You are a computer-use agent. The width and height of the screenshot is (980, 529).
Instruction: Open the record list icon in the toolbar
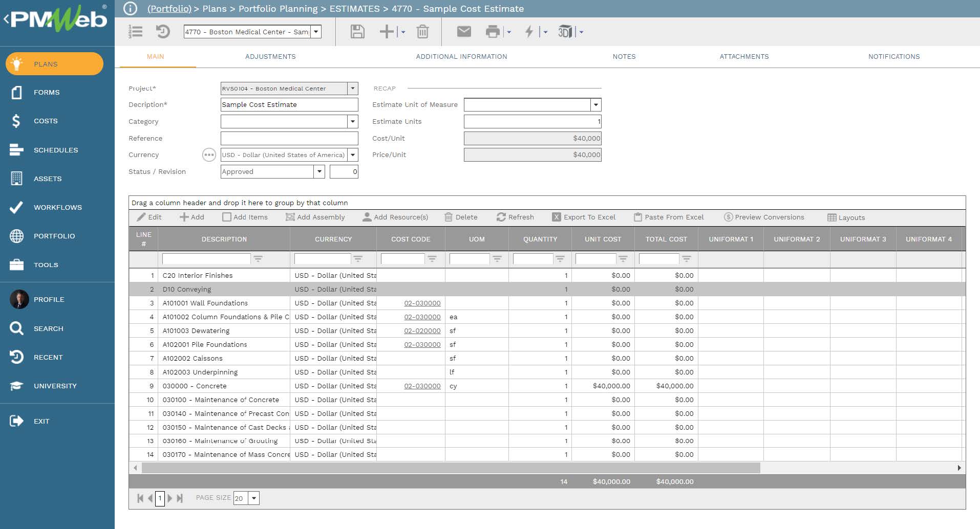point(136,32)
